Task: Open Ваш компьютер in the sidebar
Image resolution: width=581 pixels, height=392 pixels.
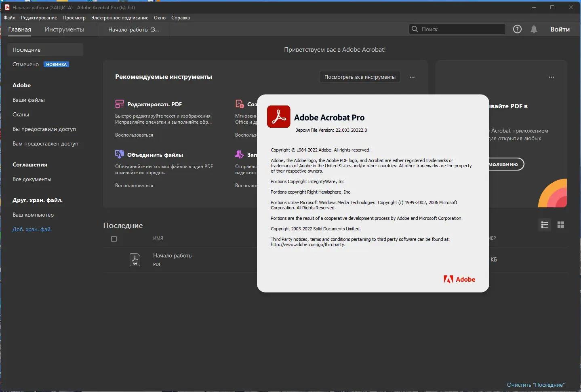Action: point(33,215)
